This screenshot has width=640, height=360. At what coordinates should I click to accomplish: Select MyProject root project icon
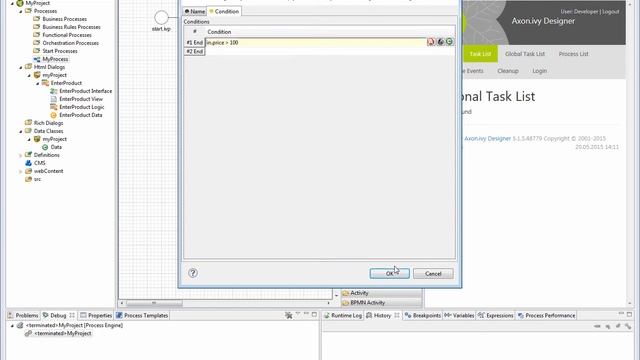20,3
